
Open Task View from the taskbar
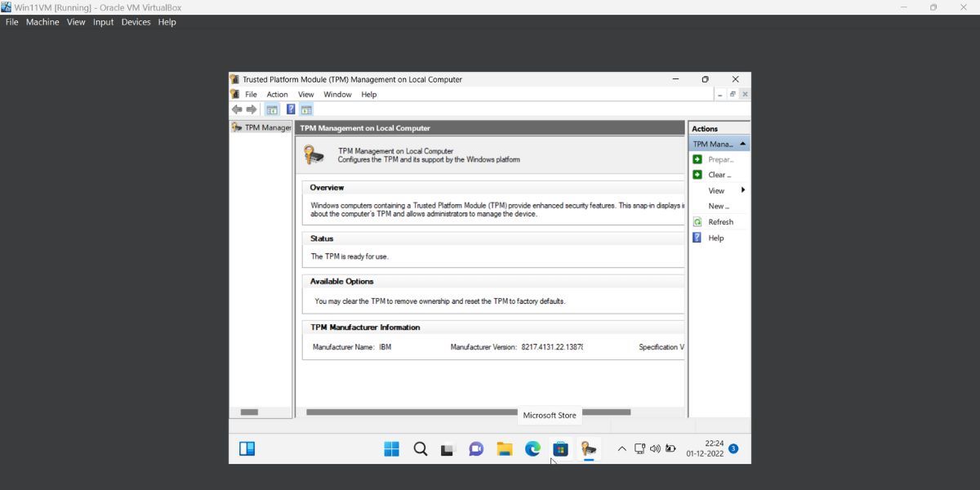coord(448,449)
